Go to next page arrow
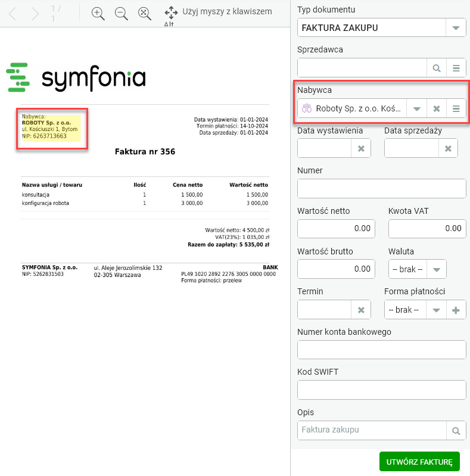 tap(36, 14)
